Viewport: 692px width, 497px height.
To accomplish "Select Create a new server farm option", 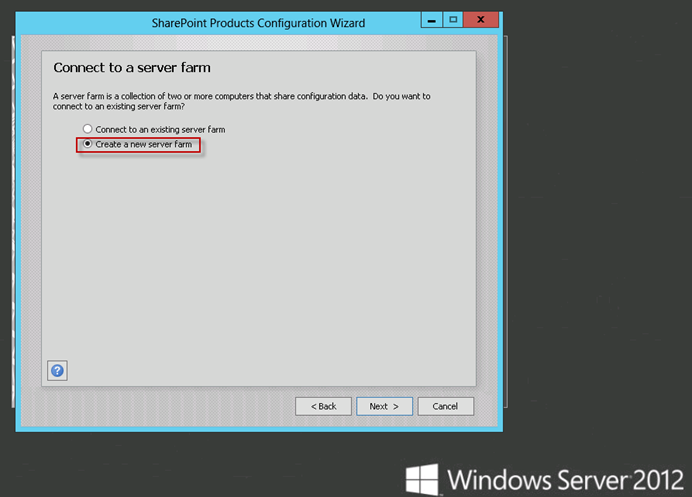I will [x=138, y=144].
